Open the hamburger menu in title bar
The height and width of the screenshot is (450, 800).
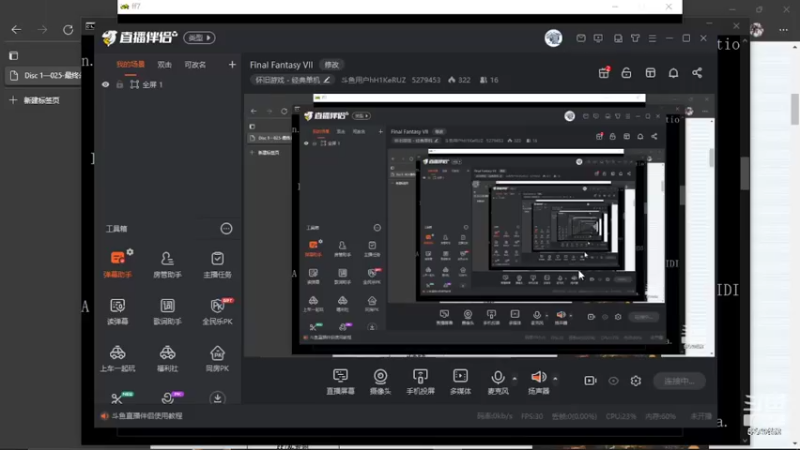tap(652, 38)
